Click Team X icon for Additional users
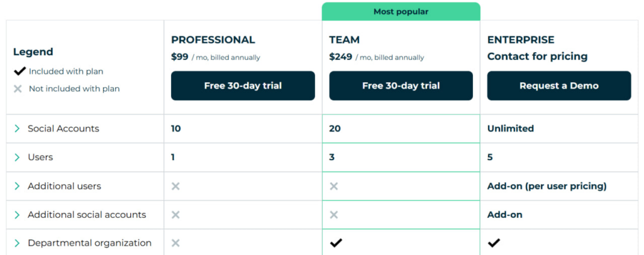The height and width of the screenshot is (255, 644). click(333, 186)
